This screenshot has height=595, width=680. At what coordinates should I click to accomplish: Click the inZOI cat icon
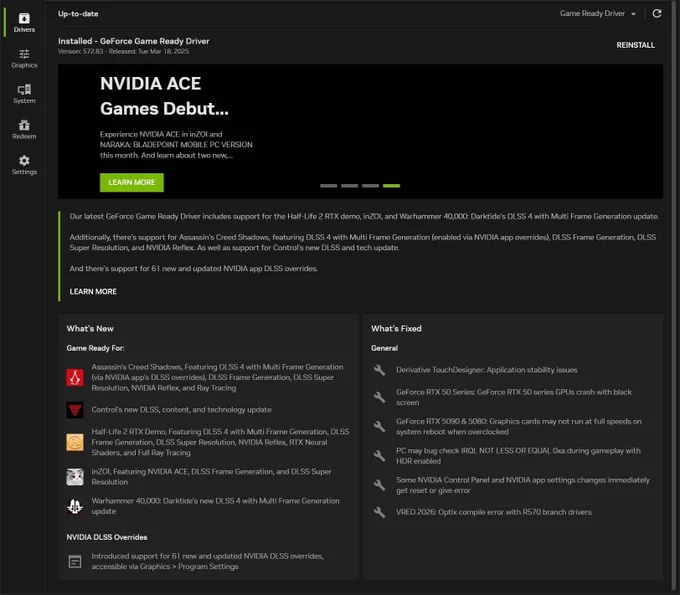pyautogui.click(x=75, y=477)
